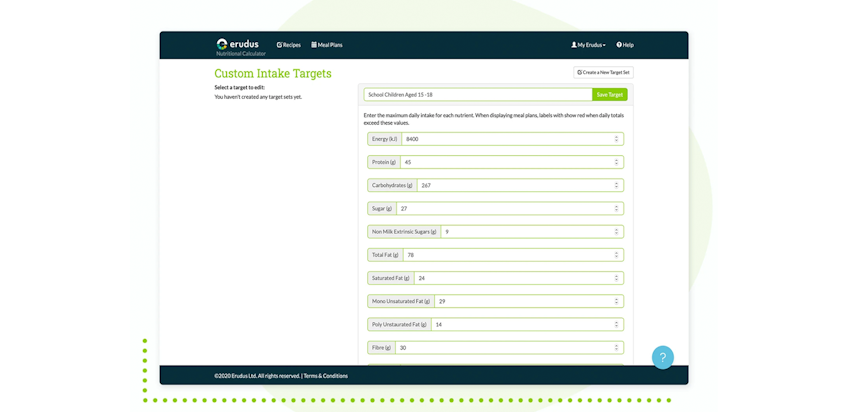Click the Energy (kJ) input field
The image size is (858, 412).
pos(512,139)
